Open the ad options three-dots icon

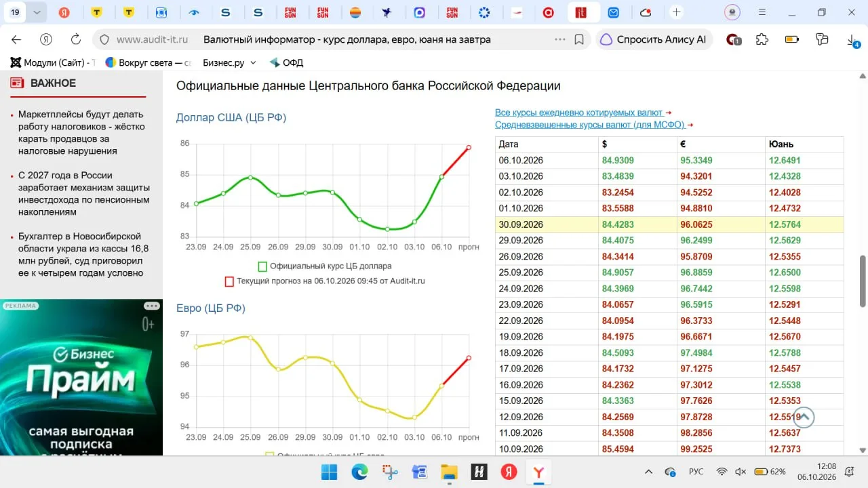tap(151, 306)
